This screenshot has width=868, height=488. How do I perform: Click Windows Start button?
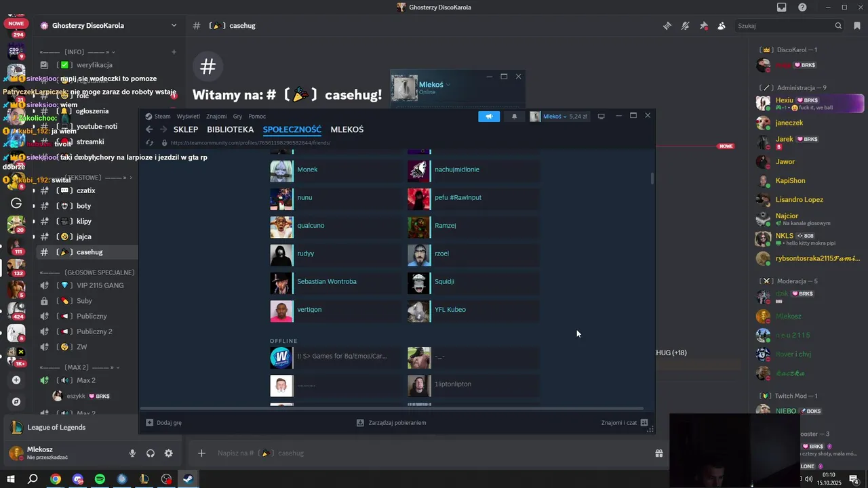tap(10, 479)
